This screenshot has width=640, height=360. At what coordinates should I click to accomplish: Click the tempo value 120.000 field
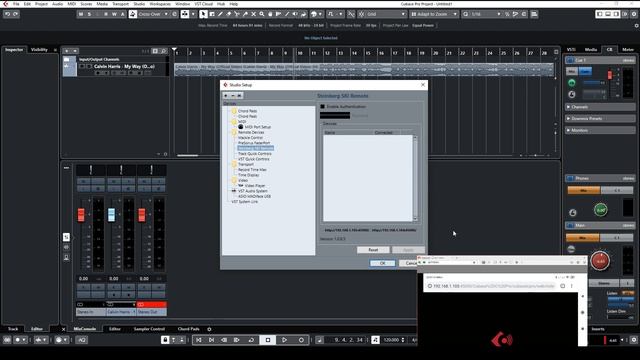pyautogui.click(x=391, y=340)
